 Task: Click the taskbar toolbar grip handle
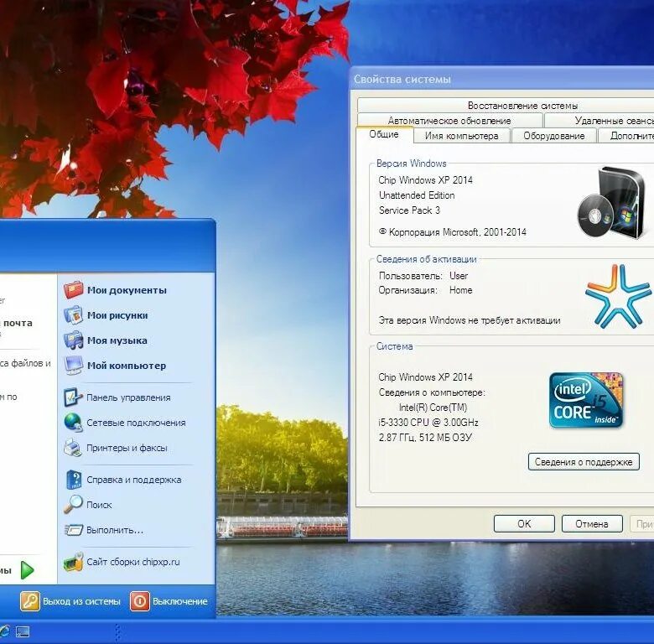118,632
